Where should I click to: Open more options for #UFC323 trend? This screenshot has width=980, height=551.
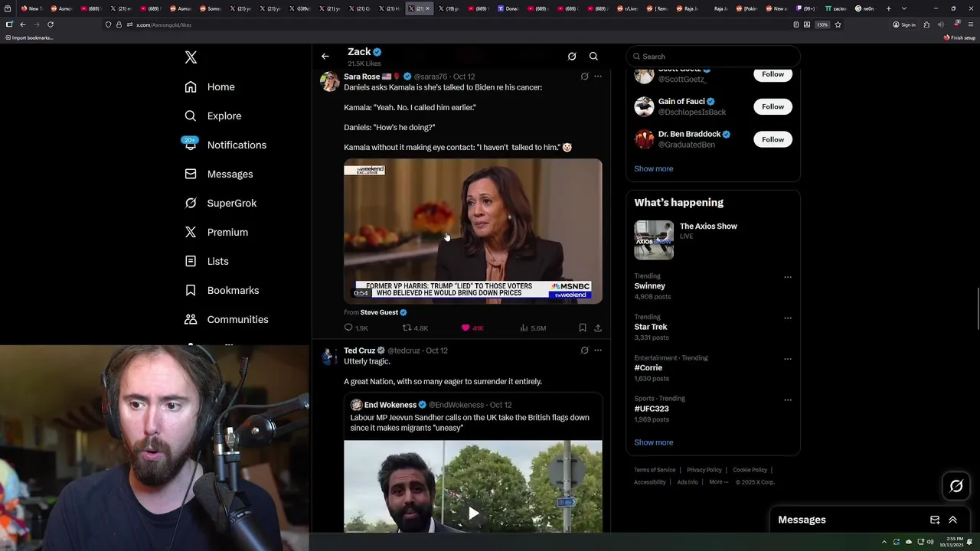pos(787,399)
